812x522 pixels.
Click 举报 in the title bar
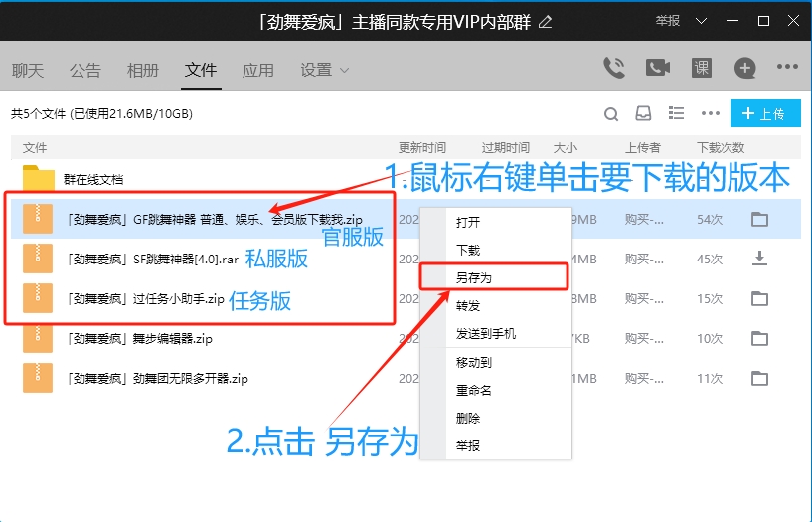(667, 21)
